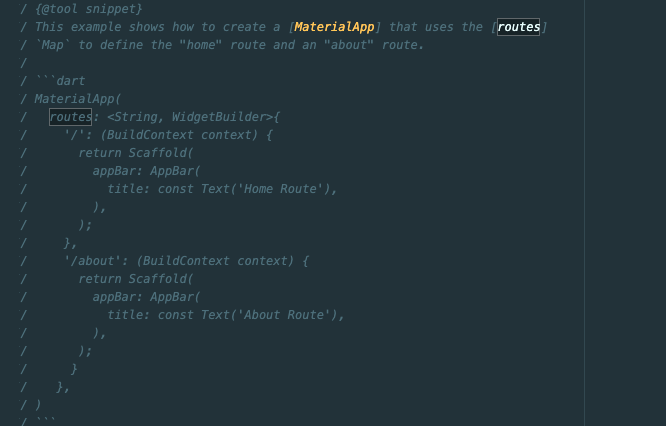The height and width of the screenshot is (426, 666).
Task: Place cursor on '{@tool snippet}' text
Action: tap(89, 9)
